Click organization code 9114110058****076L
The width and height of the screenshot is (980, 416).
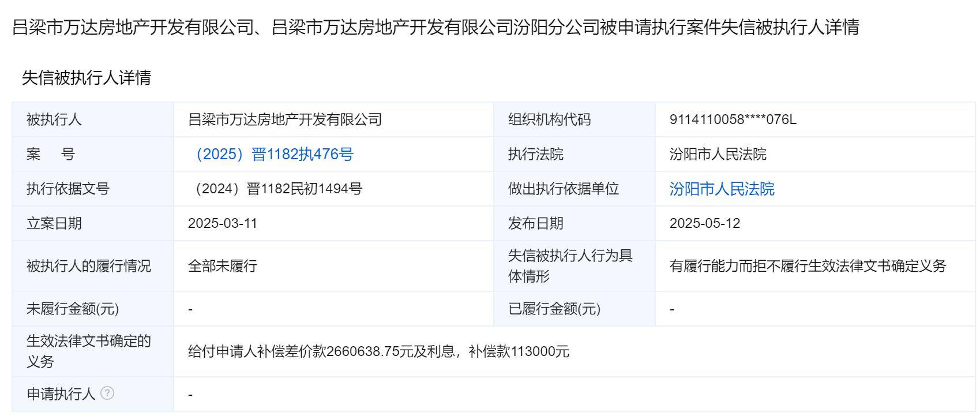(x=733, y=119)
